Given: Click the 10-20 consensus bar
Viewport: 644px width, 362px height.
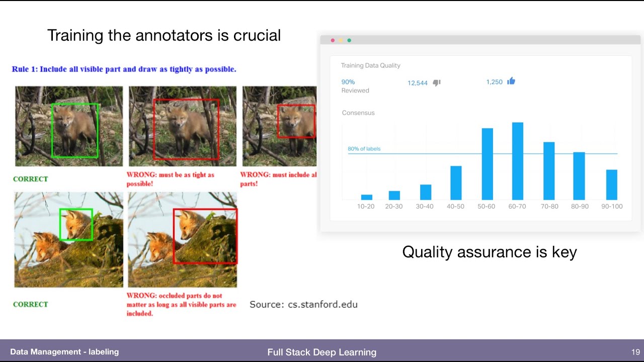Looking at the screenshot, I should coord(367,197).
